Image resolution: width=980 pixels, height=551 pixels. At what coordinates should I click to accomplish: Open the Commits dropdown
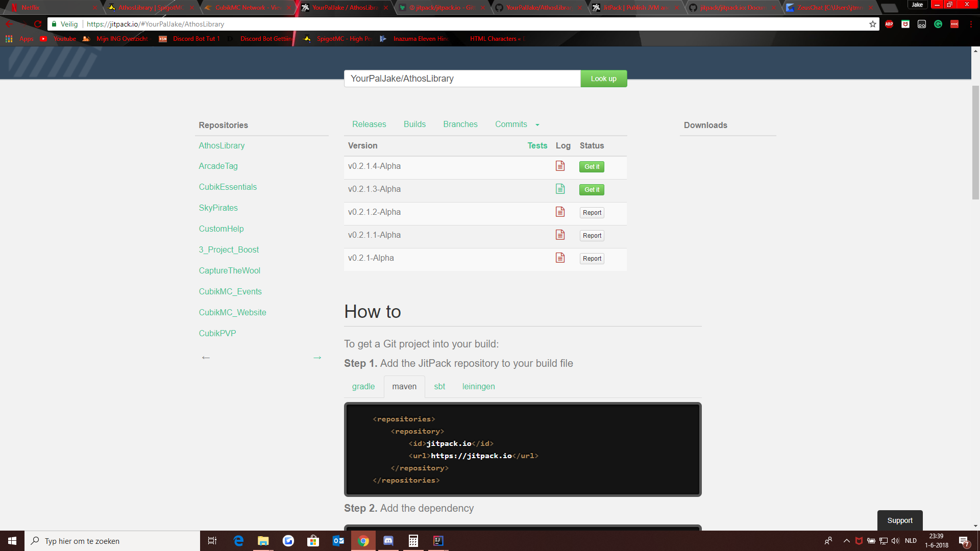pos(517,124)
